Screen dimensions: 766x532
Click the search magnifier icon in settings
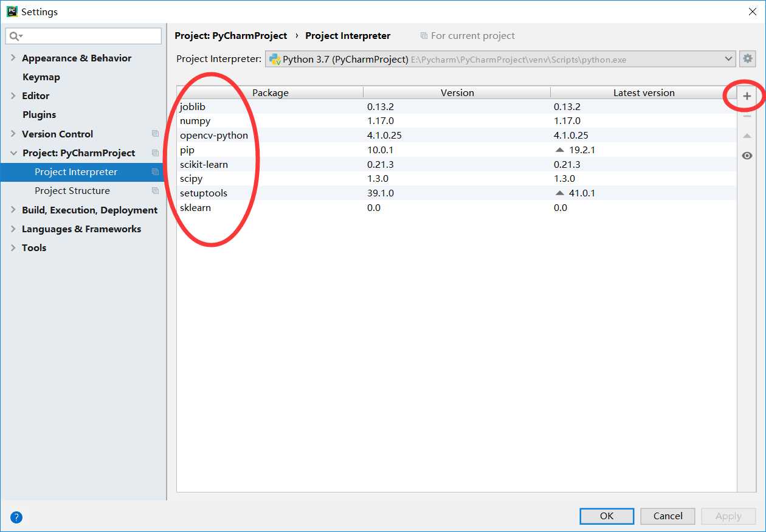pyautogui.click(x=16, y=36)
